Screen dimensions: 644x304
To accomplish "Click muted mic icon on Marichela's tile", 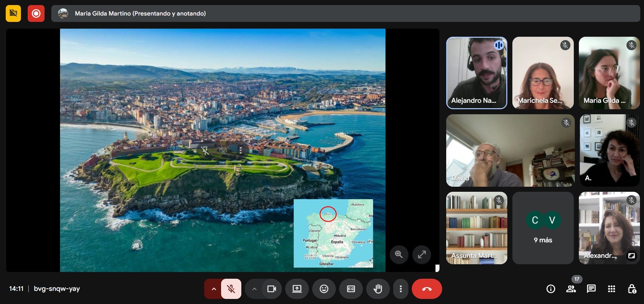I will 565,45.
